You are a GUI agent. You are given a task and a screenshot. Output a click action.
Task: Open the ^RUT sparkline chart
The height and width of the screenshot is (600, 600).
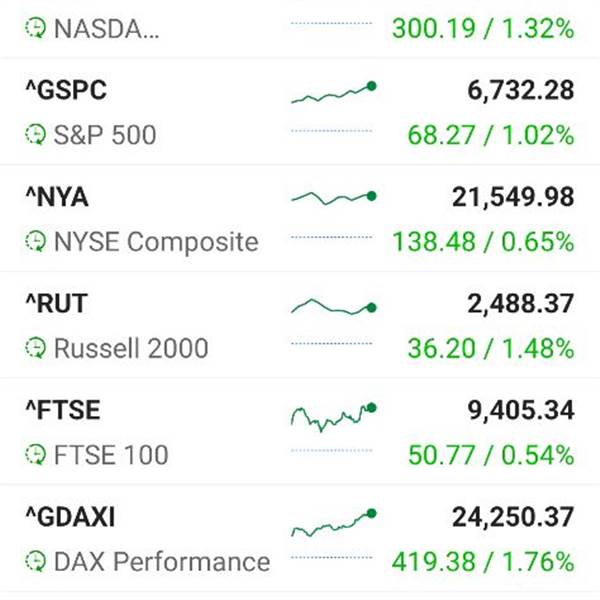pyautogui.click(x=334, y=307)
